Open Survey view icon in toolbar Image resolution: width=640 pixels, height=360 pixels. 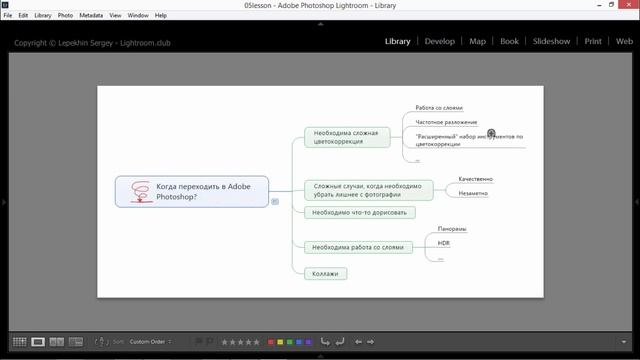pos(76,342)
